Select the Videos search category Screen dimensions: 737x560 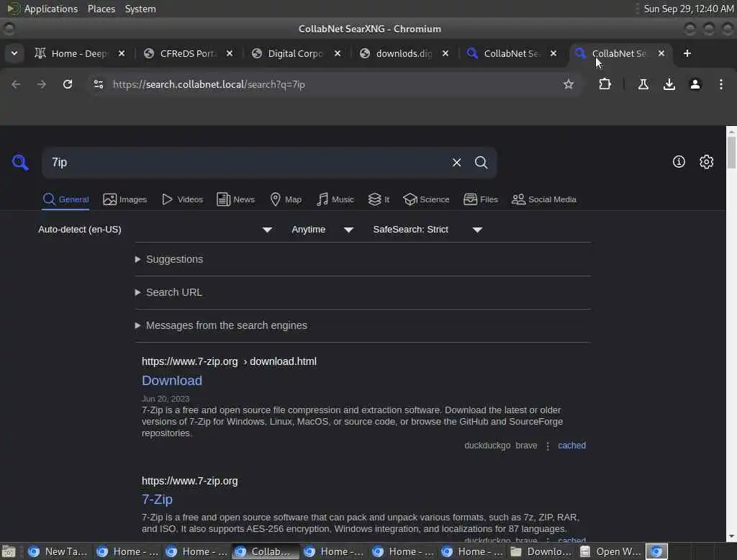click(x=182, y=199)
